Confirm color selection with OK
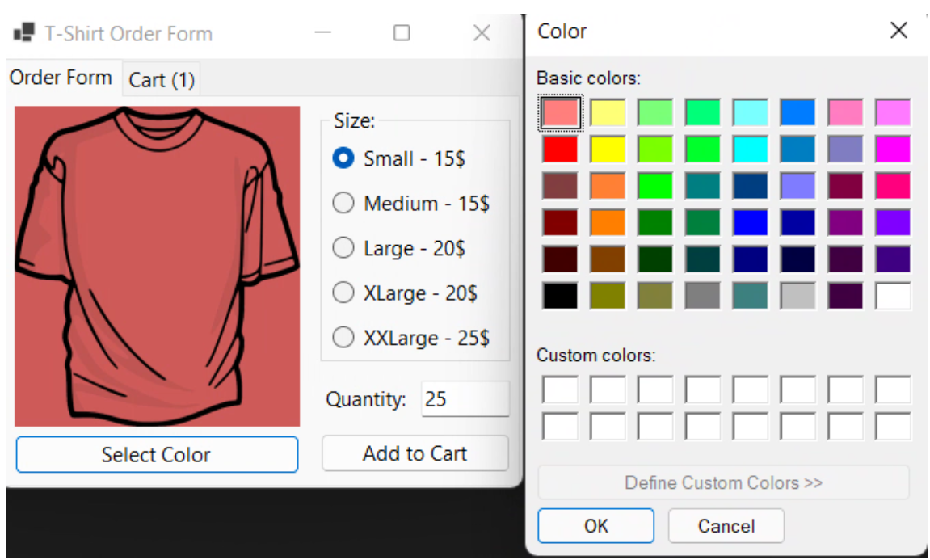The width and height of the screenshot is (930, 560). pyautogui.click(x=595, y=525)
